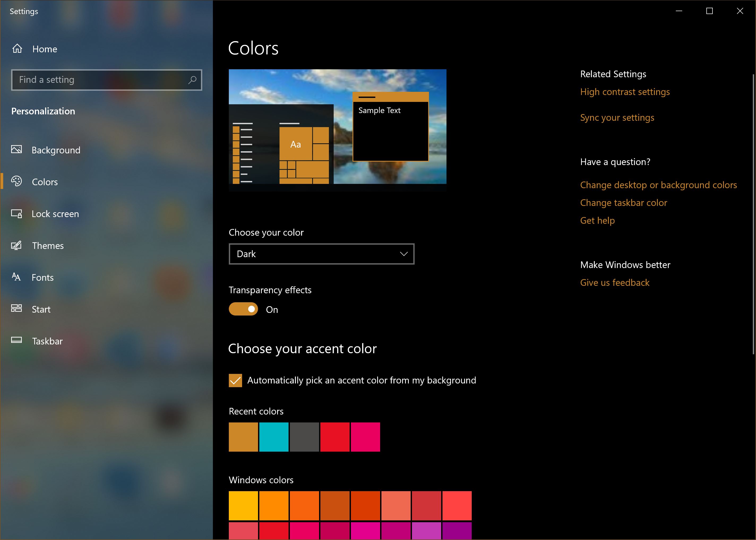Click the dropdown chevron next to Dark
The width and height of the screenshot is (756, 540).
coord(403,254)
